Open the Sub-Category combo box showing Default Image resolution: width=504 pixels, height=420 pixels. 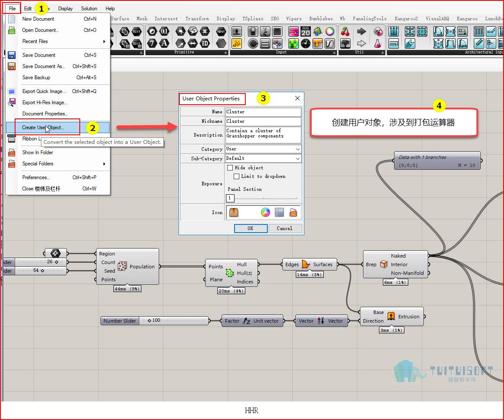263,158
